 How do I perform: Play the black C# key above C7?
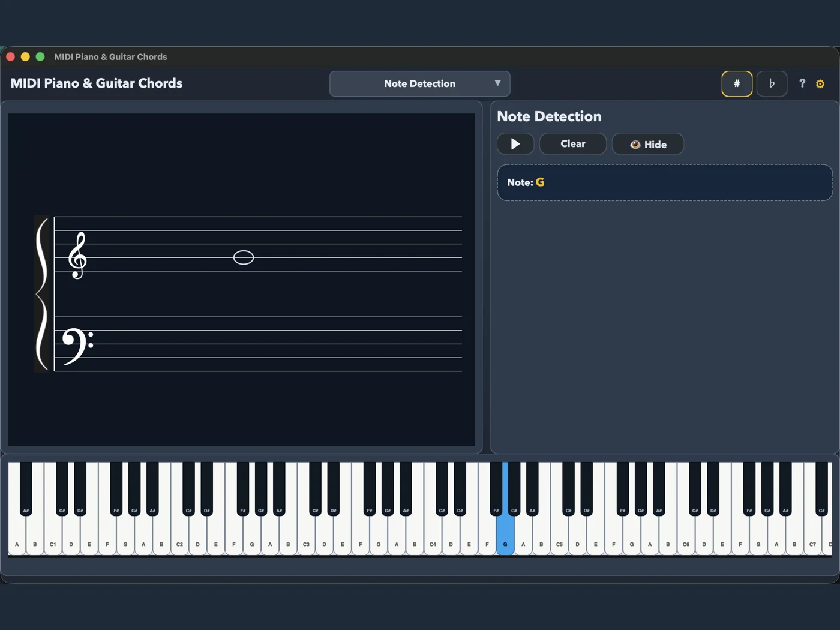click(x=821, y=489)
